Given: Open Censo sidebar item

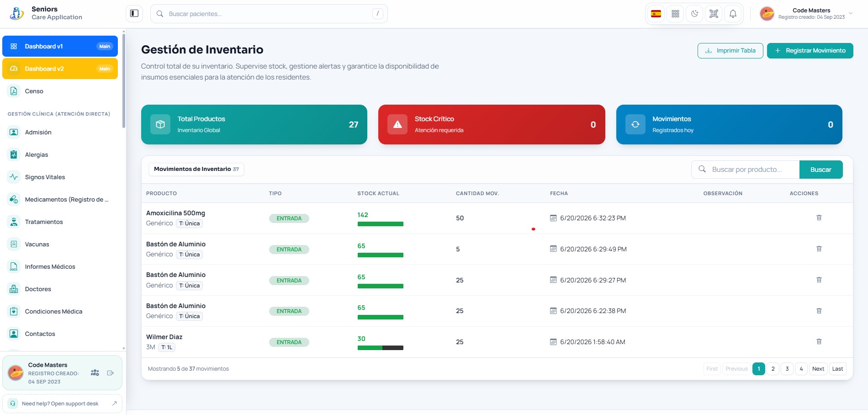Looking at the screenshot, I should (x=60, y=91).
